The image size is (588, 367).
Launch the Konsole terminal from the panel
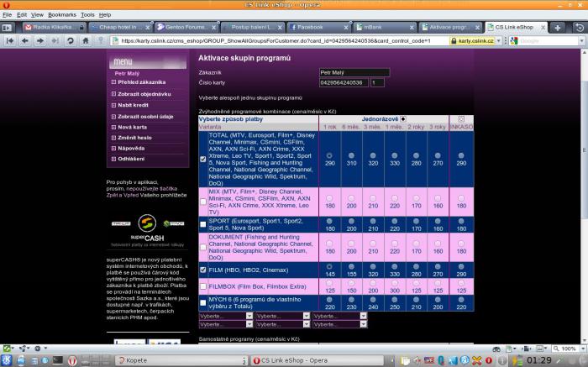point(58,360)
